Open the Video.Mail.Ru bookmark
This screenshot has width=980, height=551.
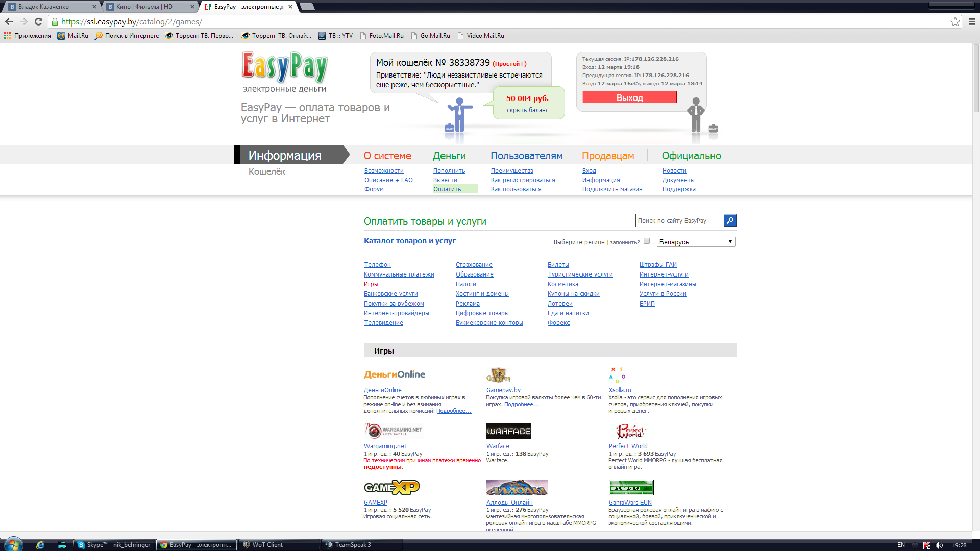tap(480, 36)
